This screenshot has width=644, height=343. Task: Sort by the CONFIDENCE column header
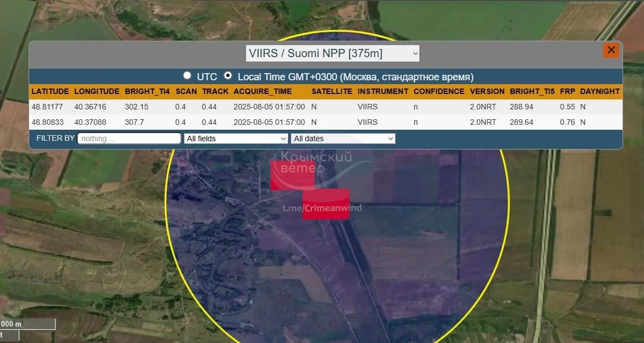[439, 91]
